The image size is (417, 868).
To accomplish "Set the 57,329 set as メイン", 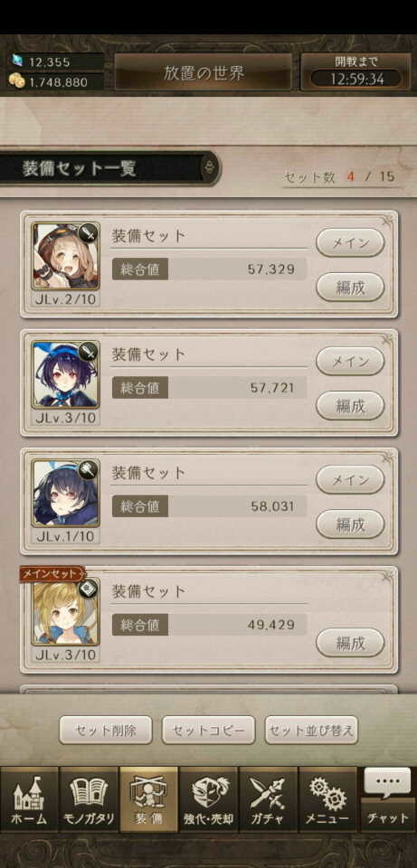I will tap(350, 242).
